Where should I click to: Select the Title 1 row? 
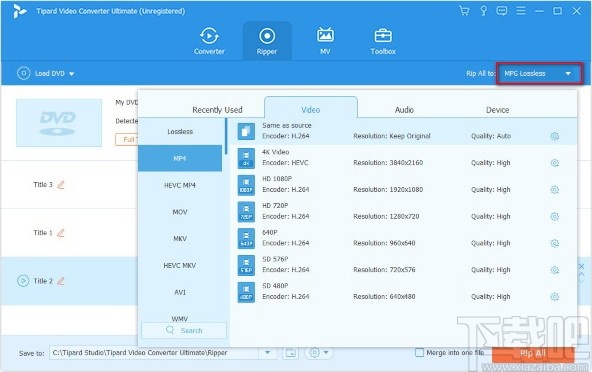tap(69, 233)
